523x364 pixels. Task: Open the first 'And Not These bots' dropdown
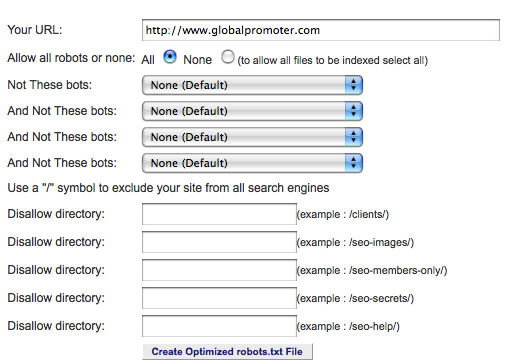pos(252,111)
